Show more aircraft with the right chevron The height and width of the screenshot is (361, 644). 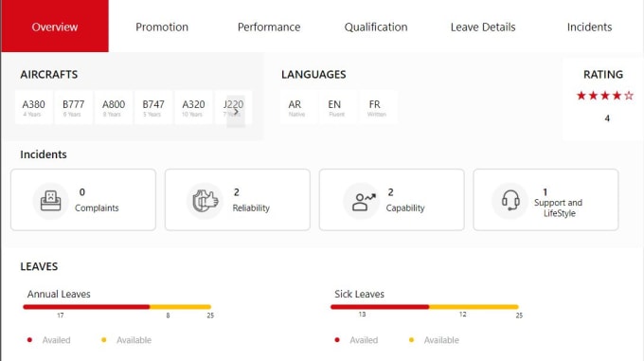236,112
